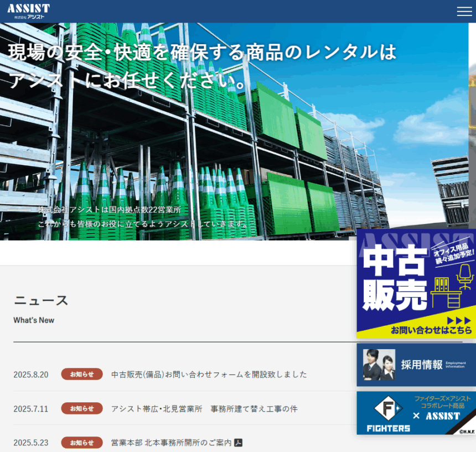Open the 営業本部 北本事務所開所 notice
Image resolution: width=476 pixels, height=452 pixels.
[x=171, y=443]
